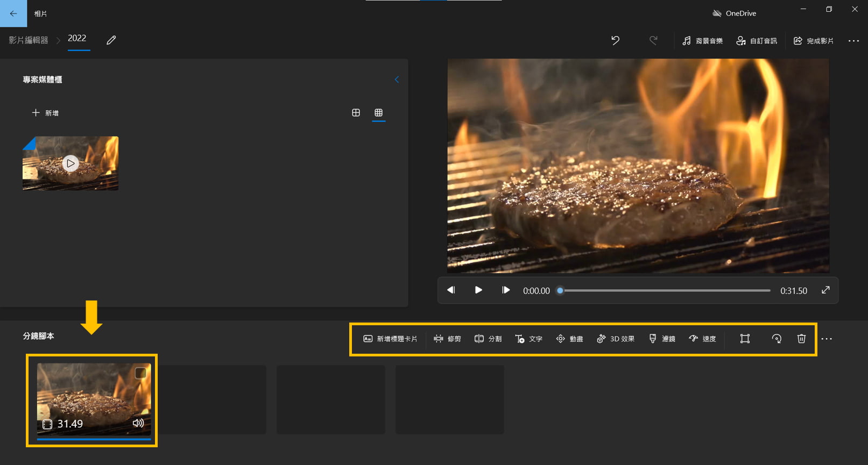This screenshot has width=868, height=465.
Task: Open the 文字 text tool
Action: 528,339
